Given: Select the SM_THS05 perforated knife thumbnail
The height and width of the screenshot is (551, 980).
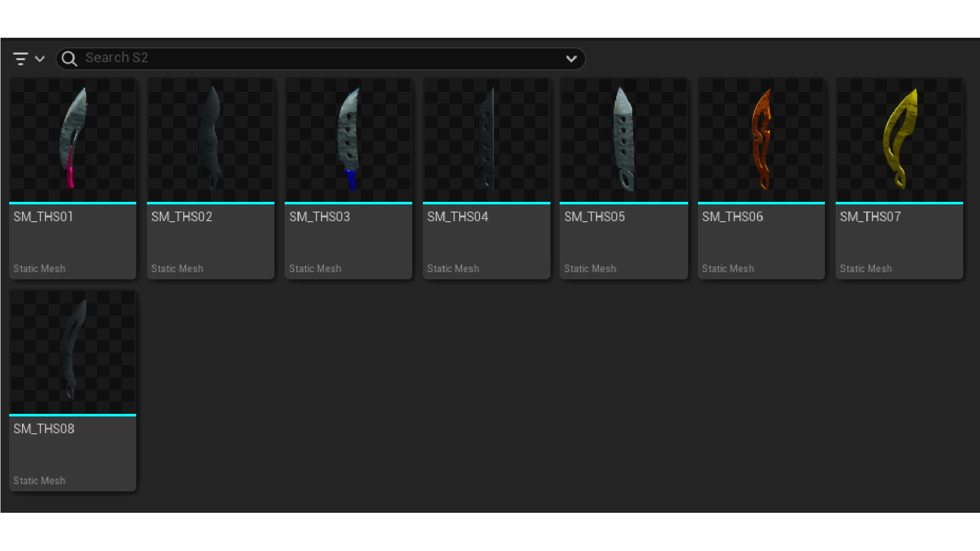Looking at the screenshot, I should coord(624,139).
